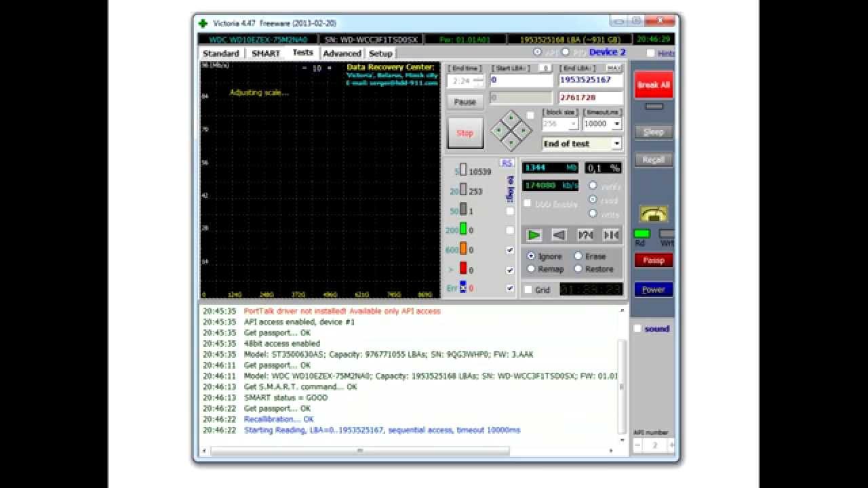
Task: Open the End of test dropdown
Action: (x=616, y=144)
